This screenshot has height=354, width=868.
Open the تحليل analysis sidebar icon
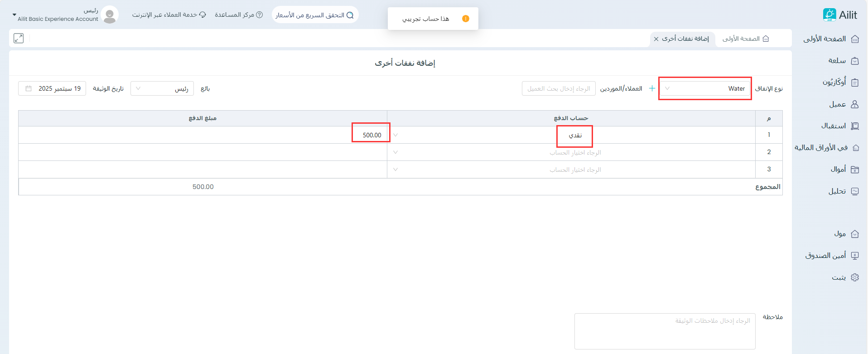(855, 191)
